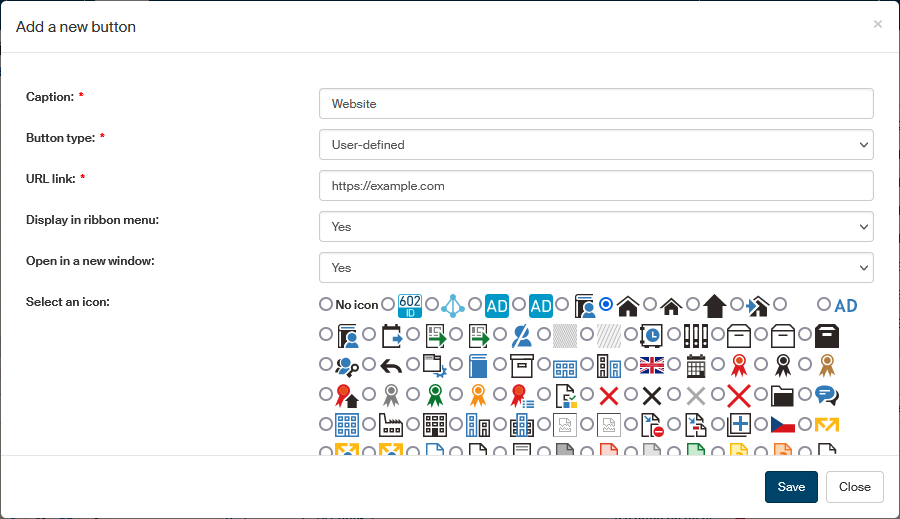Screen dimensions: 900x519
Task: Open the Button type dropdown
Action: coord(596,145)
